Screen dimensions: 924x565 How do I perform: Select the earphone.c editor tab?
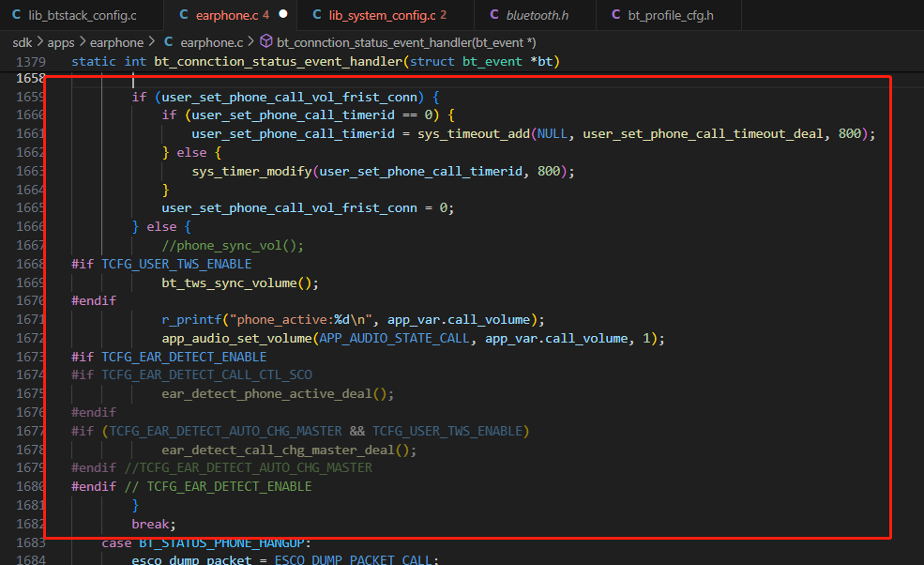(230, 15)
